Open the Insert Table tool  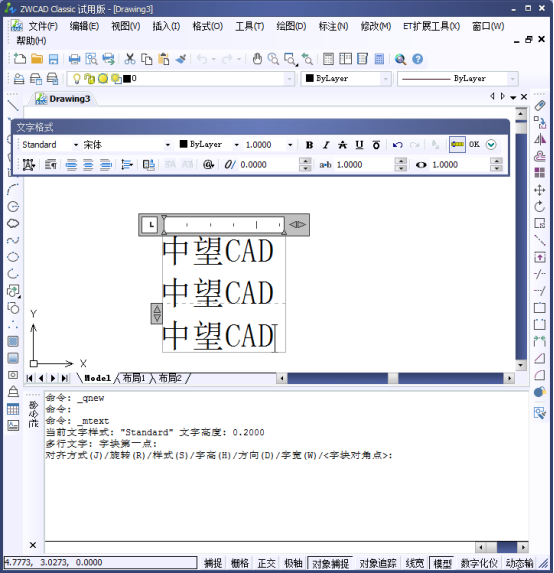pyautogui.click(x=13, y=409)
